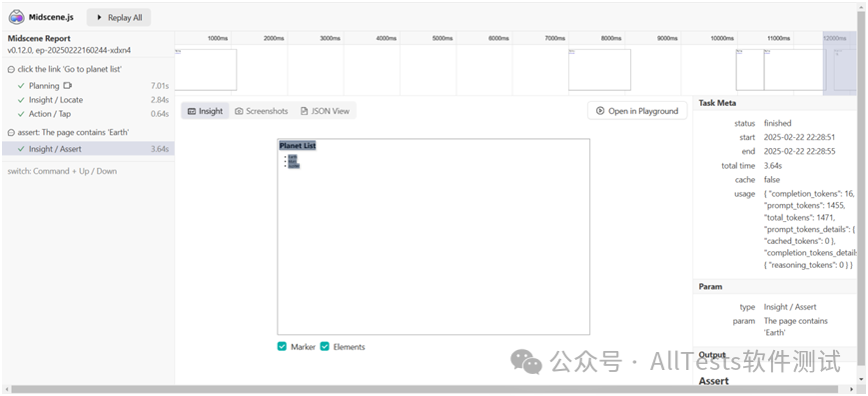This screenshot has width=868, height=396.
Task: Click the end time 2025-02-22 22:28:55
Action: coord(799,151)
